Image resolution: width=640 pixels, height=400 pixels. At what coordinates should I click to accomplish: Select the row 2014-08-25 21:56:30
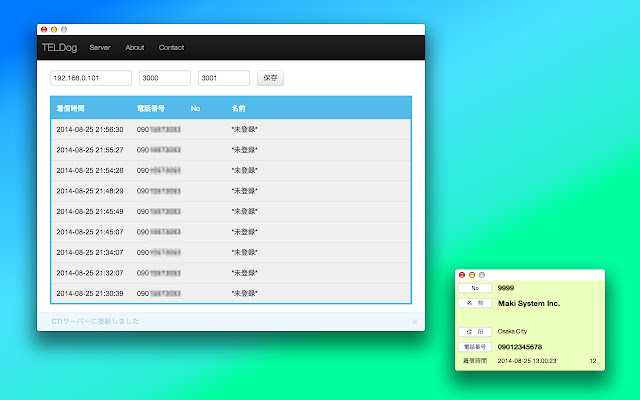click(231, 129)
